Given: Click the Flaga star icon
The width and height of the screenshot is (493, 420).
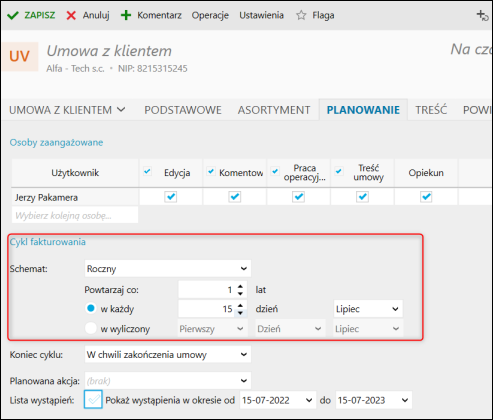Looking at the screenshot, I should click(301, 15).
